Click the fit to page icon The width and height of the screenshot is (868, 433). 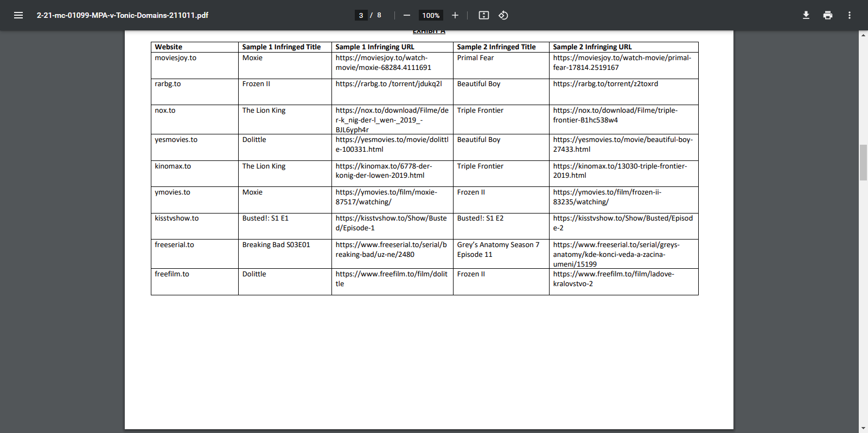[x=484, y=15]
